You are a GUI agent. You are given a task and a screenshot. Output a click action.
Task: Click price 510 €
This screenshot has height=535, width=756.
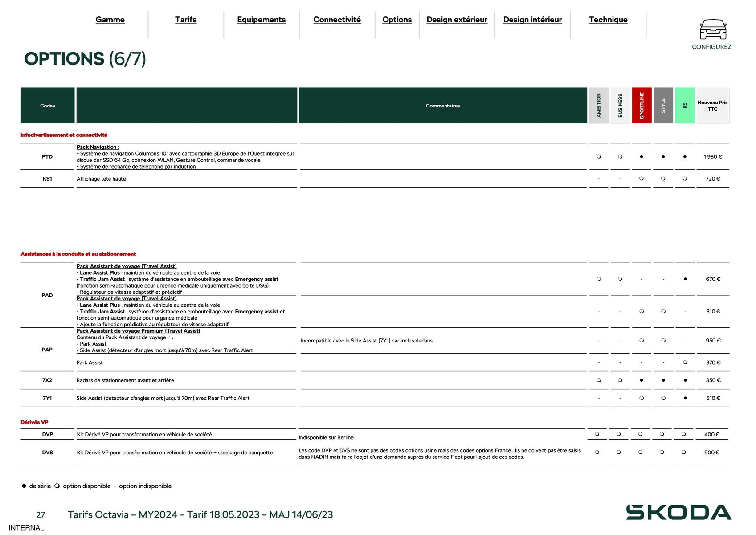713,398
